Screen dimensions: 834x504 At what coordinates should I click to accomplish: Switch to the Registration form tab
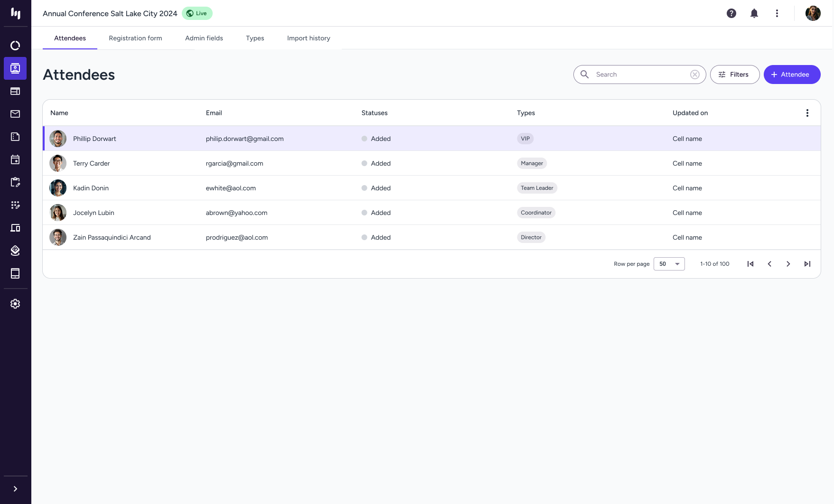click(135, 38)
